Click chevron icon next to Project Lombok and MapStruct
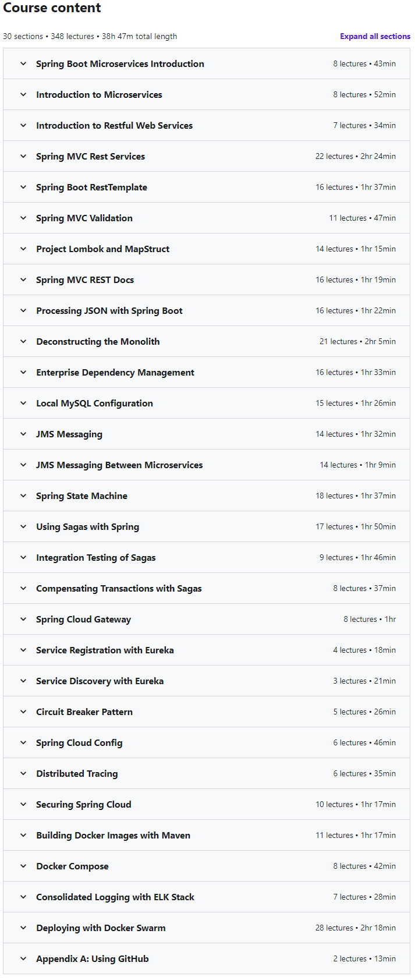Screen dimensions: 415x980 click(23, 249)
